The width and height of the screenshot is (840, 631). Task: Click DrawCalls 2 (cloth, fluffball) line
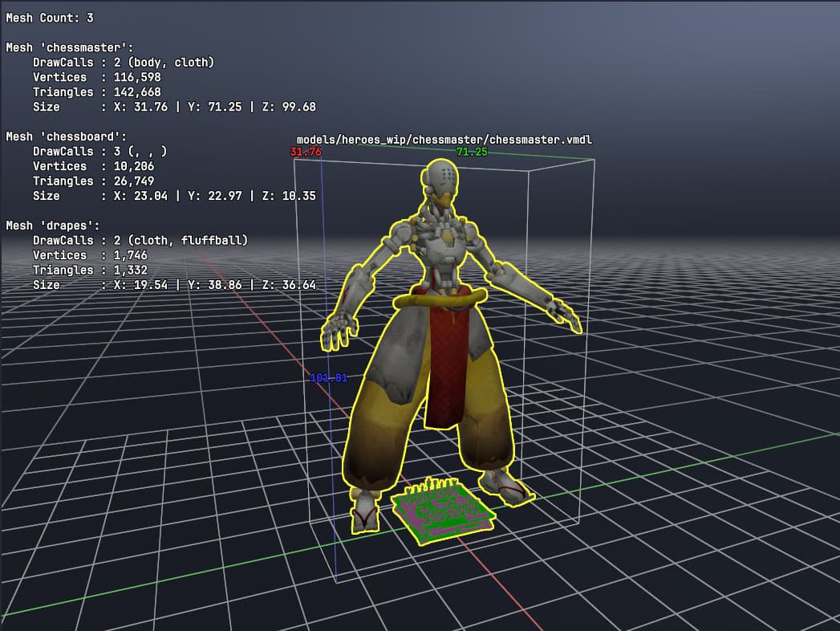[140, 240]
